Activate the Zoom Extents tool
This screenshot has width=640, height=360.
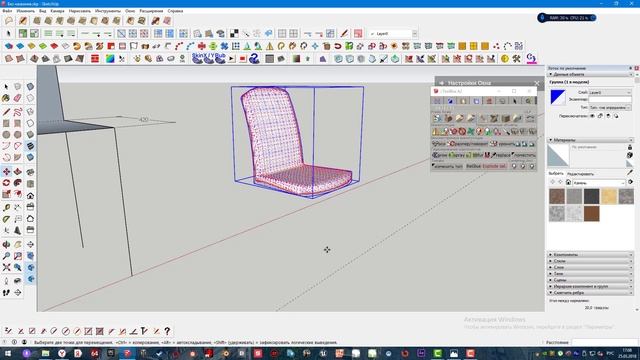click(6, 267)
